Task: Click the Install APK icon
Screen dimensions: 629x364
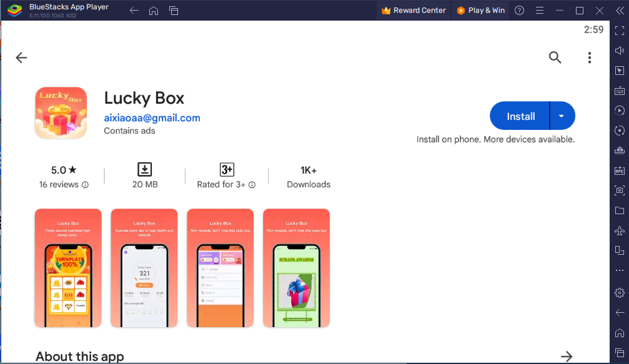Action: pyautogui.click(x=620, y=170)
